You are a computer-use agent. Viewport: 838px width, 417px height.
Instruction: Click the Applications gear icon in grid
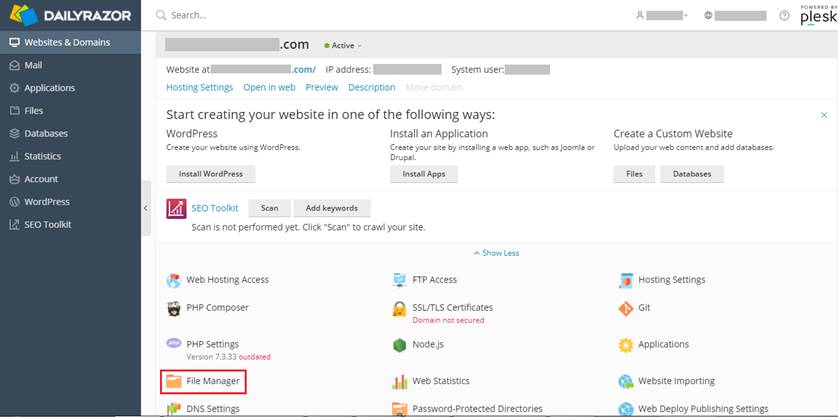[x=626, y=345]
